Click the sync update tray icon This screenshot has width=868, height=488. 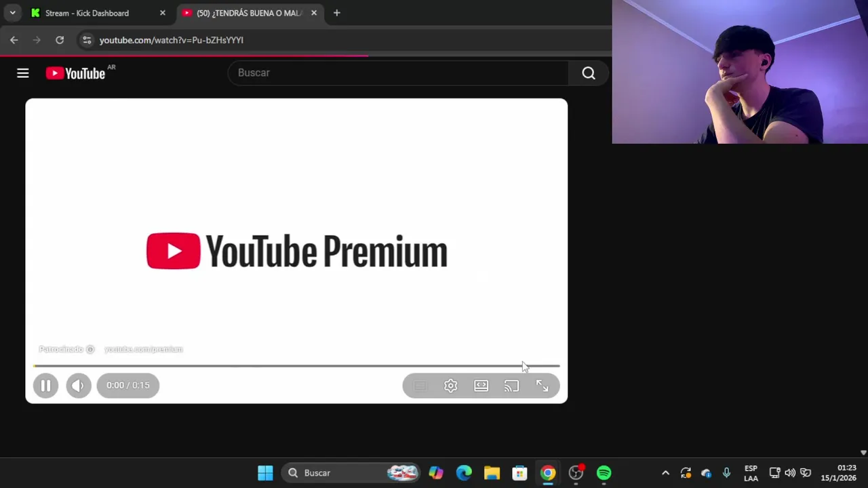[x=686, y=473]
